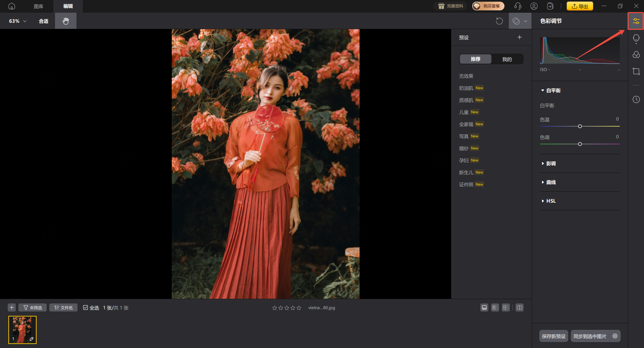Switch to the 图库 library tab
The width and height of the screenshot is (644, 348).
coord(39,6)
